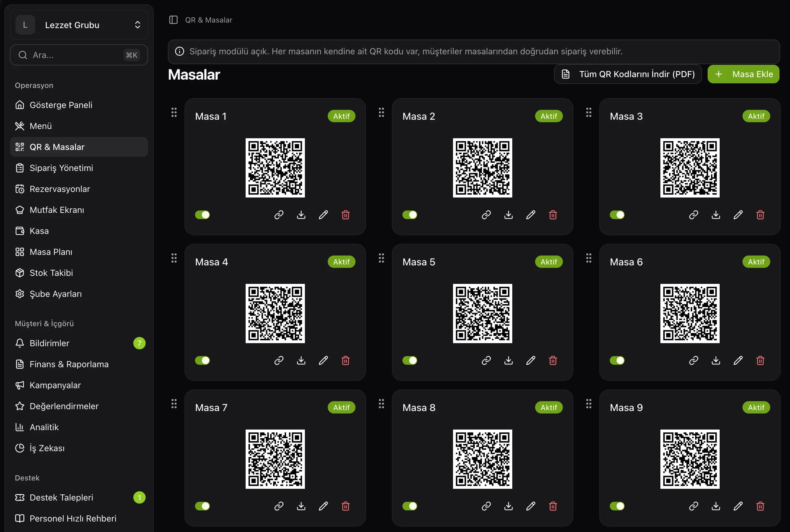The width and height of the screenshot is (790, 532).
Task: Download all QR codes as PDF
Action: tap(627, 74)
